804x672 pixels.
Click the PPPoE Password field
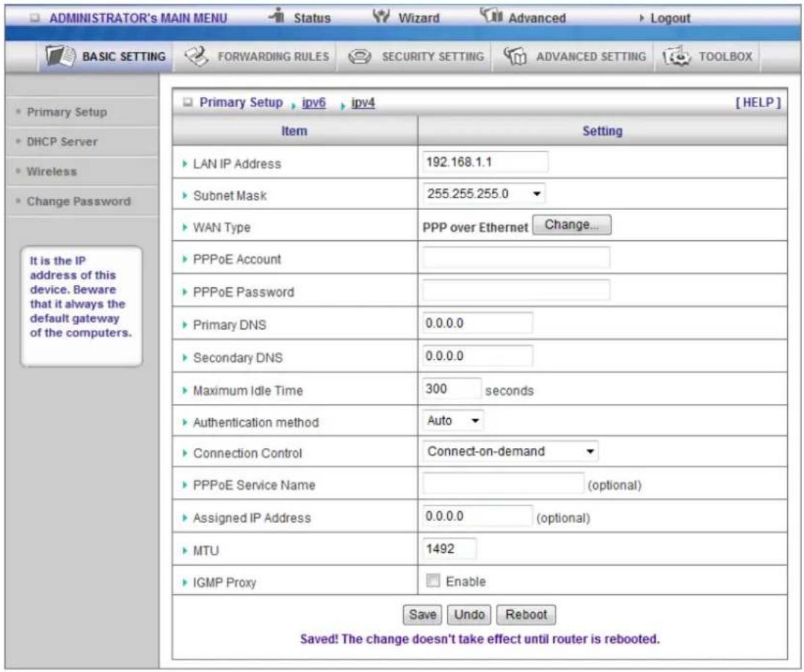pos(516,290)
